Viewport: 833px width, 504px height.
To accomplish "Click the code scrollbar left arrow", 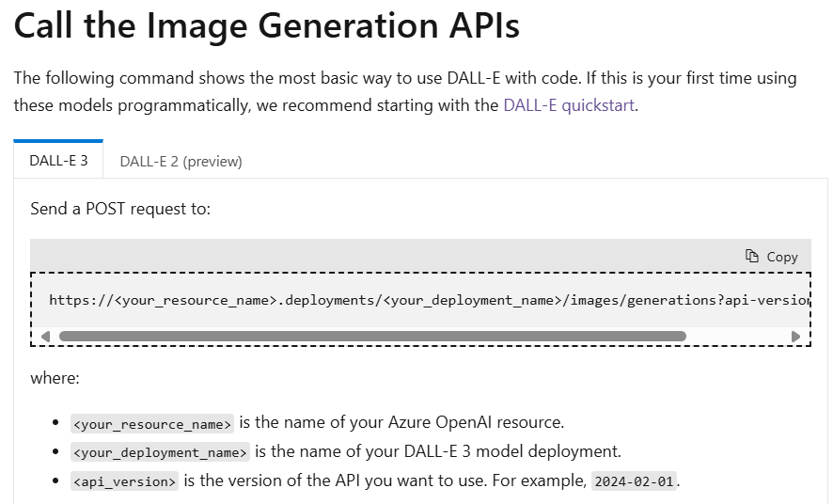I will pos(46,337).
